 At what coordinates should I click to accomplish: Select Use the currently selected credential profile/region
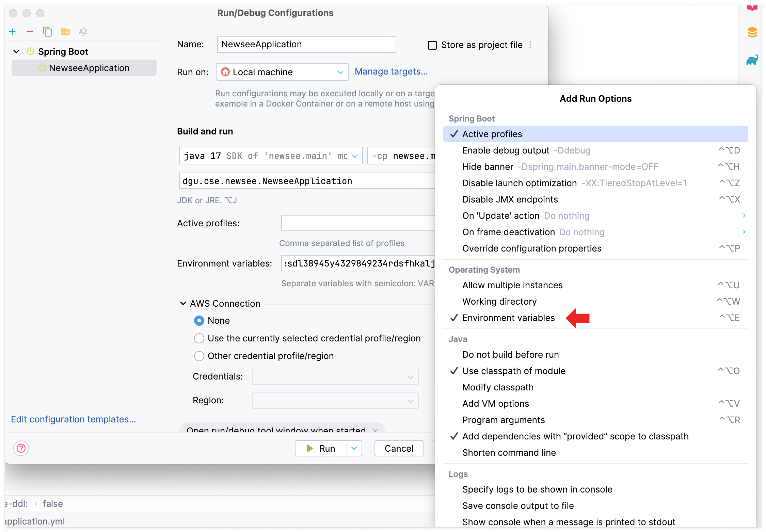tap(199, 338)
